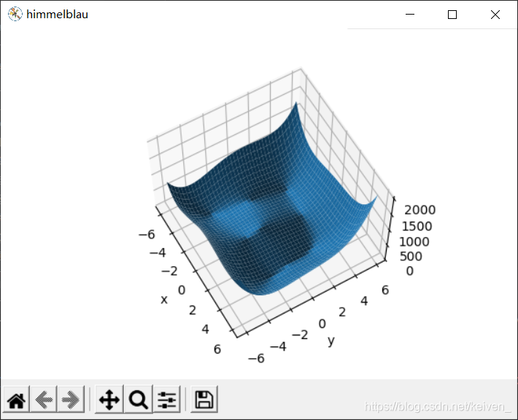Image resolution: width=518 pixels, height=420 pixels.
Task: Go forward to next view arrow
Action: 71,400
